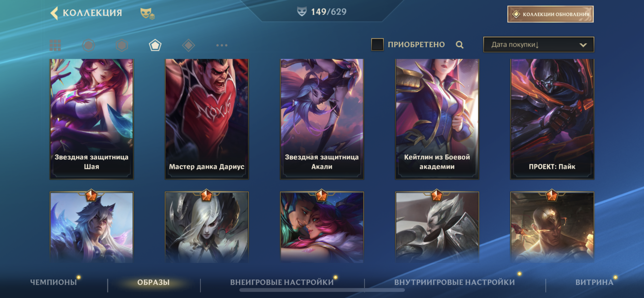Open more filters via three dots

[x=222, y=45]
